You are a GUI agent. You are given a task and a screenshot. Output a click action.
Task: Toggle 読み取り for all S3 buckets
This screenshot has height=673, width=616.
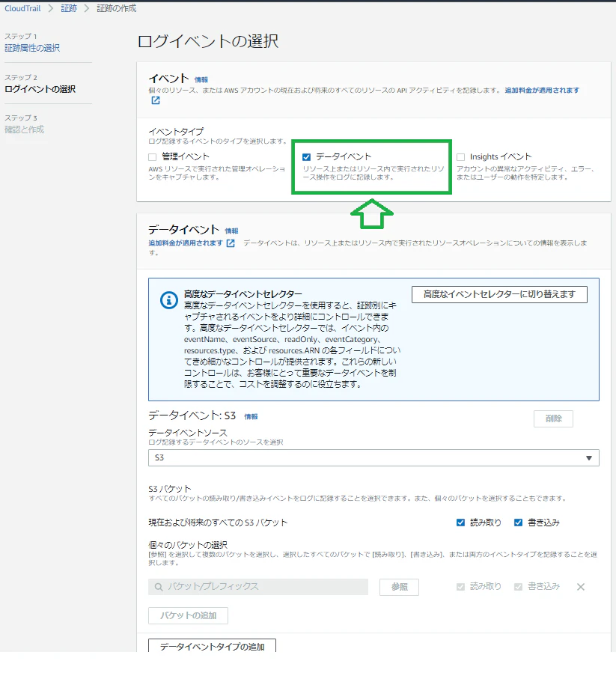460,523
